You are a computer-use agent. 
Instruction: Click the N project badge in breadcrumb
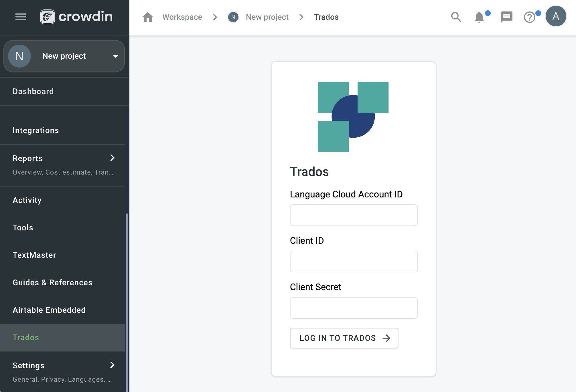coord(233,17)
